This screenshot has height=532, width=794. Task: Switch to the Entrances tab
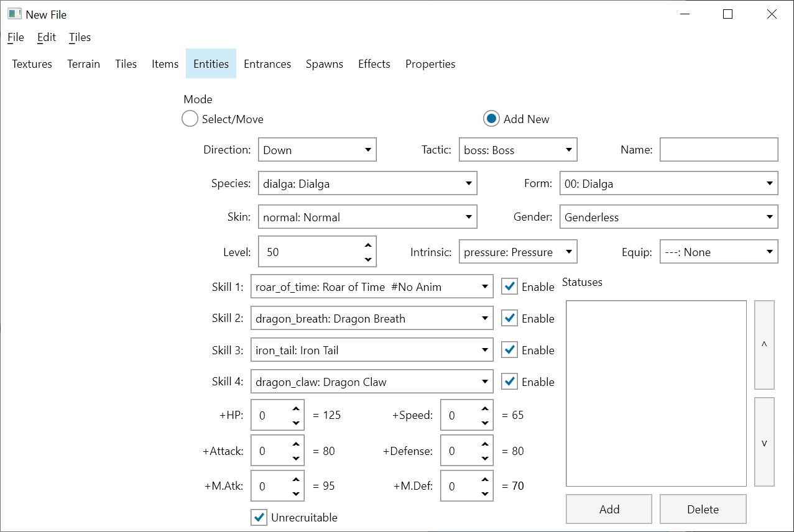pos(267,64)
